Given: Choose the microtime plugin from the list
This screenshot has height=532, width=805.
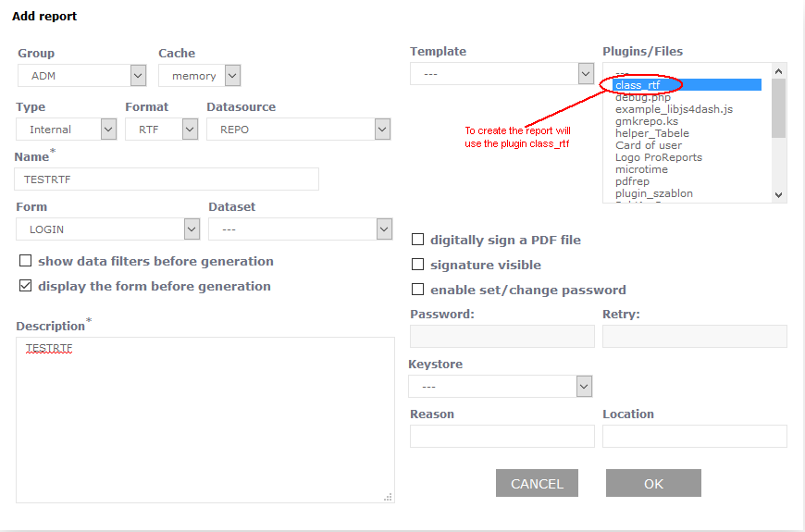Looking at the screenshot, I should click(641, 169).
